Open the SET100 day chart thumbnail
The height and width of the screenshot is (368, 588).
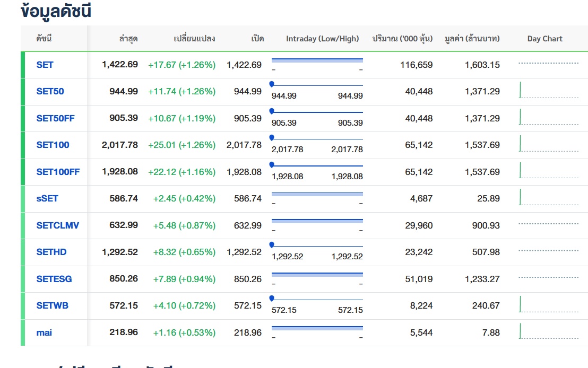coord(548,144)
